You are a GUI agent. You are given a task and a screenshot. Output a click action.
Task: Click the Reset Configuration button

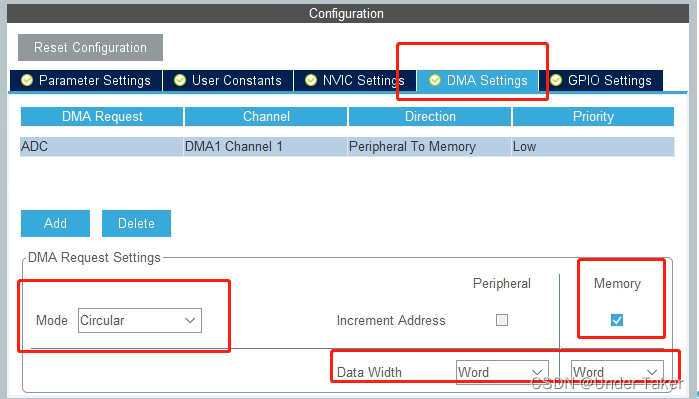pyautogui.click(x=90, y=47)
